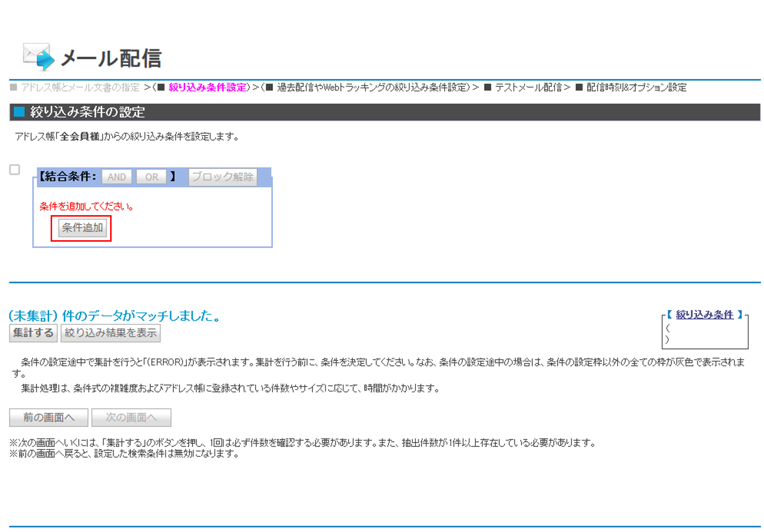Enable OR as the join condition
This screenshot has height=532, width=764.
(x=151, y=177)
